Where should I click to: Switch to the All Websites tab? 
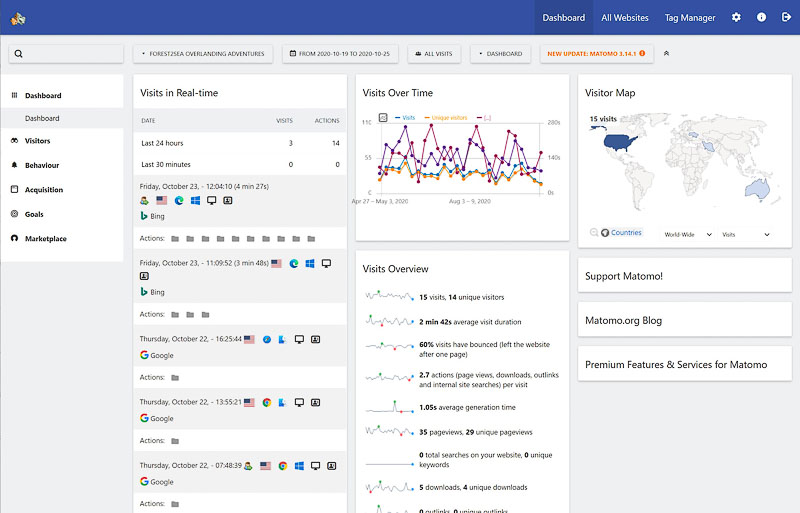(x=624, y=17)
